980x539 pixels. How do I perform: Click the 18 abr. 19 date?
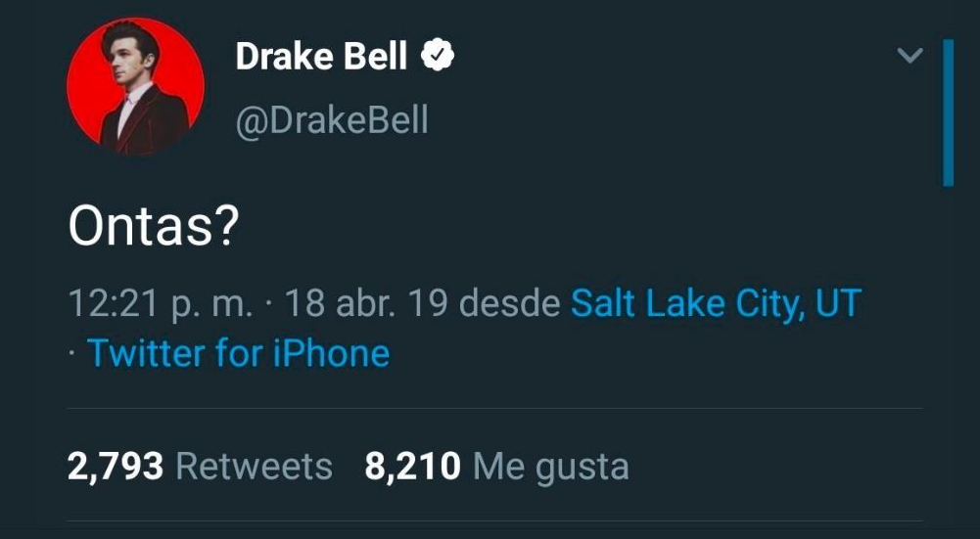click(x=366, y=303)
